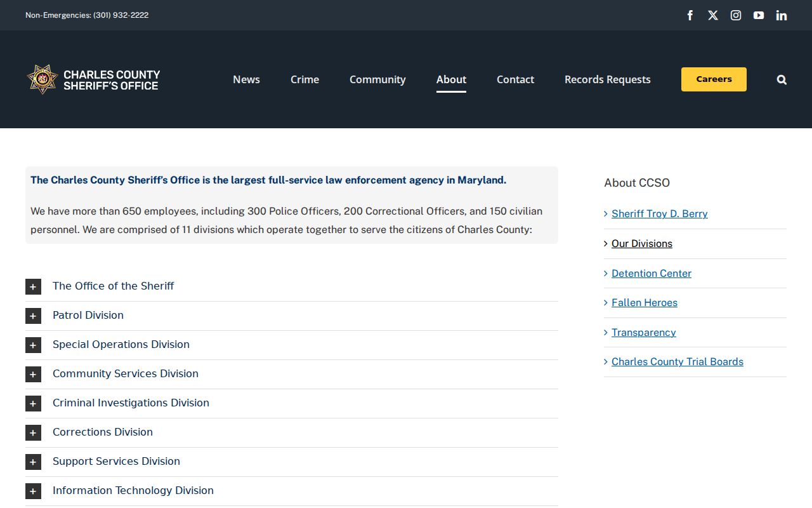Viewport: 812px width, 508px height.
Task: Click the bold largest full-service agency heading
Action: click(x=268, y=180)
